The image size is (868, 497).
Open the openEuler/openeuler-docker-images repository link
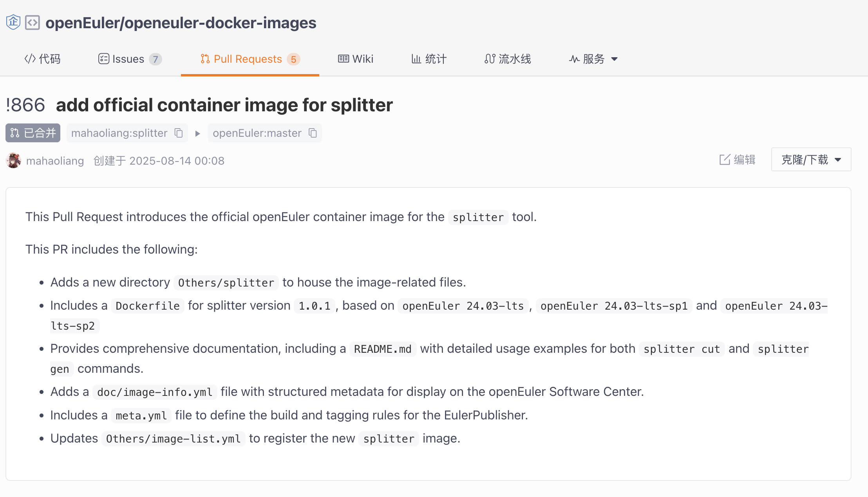pyautogui.click(x=181, y=23)
